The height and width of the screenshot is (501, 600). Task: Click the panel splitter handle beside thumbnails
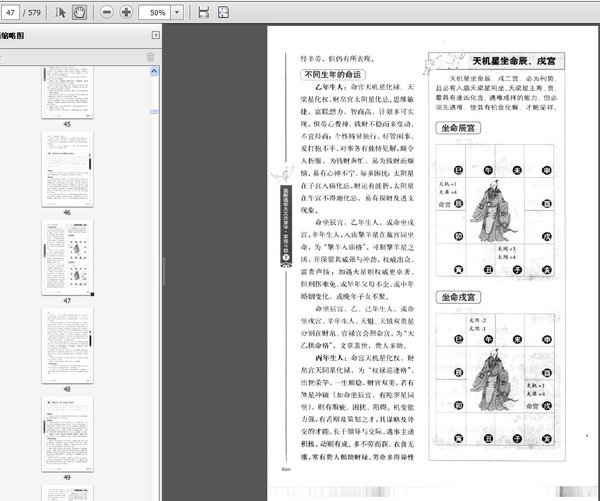pyautogui.click(x=164, y=271)
